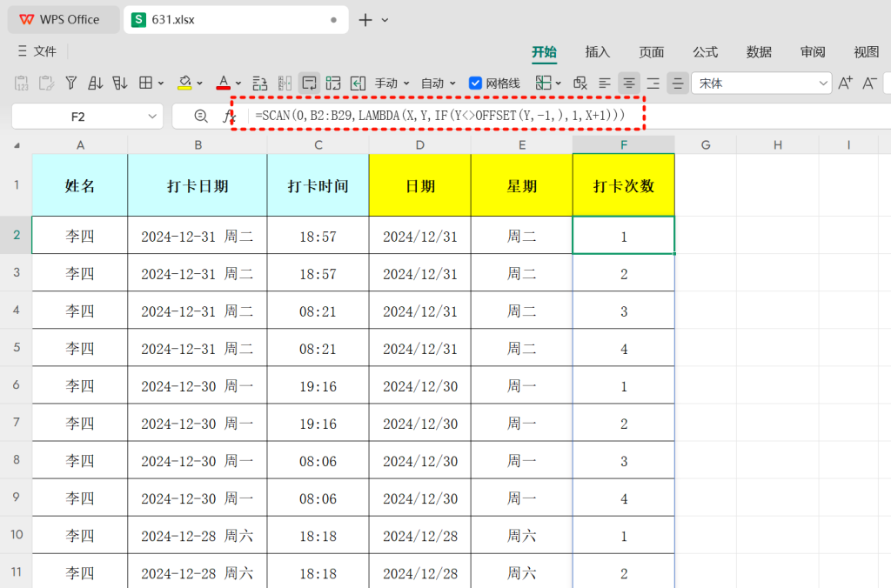Screen dimensions: 891x588
Task: Select cell F5 showing 4
Action: click(x=624, y=348)
